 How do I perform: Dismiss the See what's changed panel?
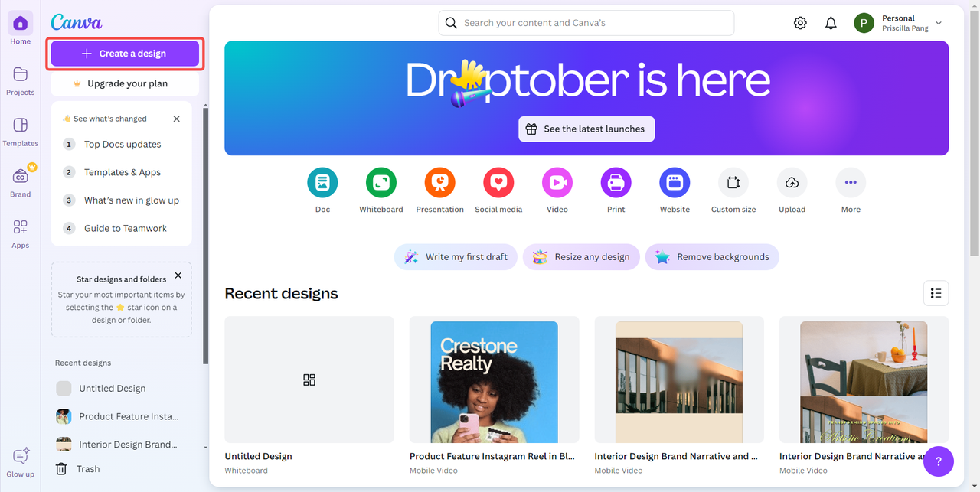(177, 119)
